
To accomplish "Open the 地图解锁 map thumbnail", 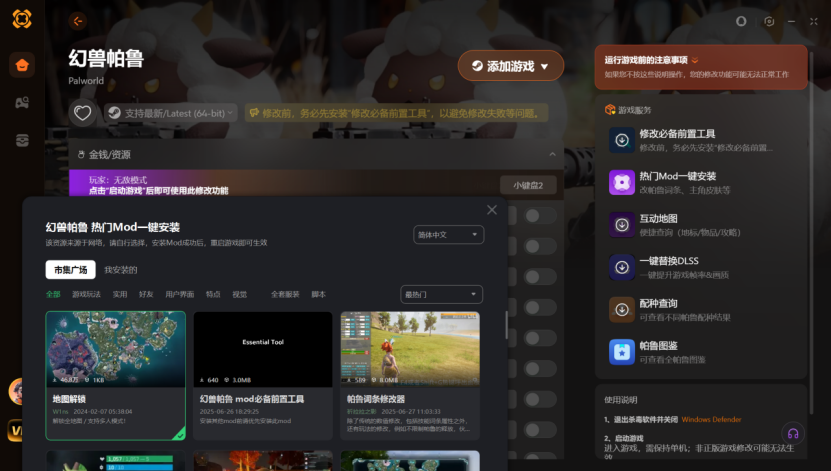I will (116, 349).
